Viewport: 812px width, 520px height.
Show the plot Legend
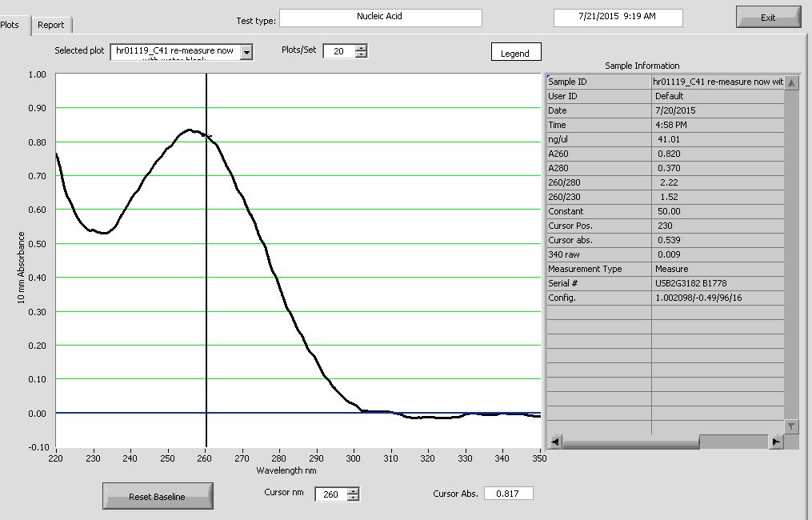pyautogui.click(x=515, y=53)
